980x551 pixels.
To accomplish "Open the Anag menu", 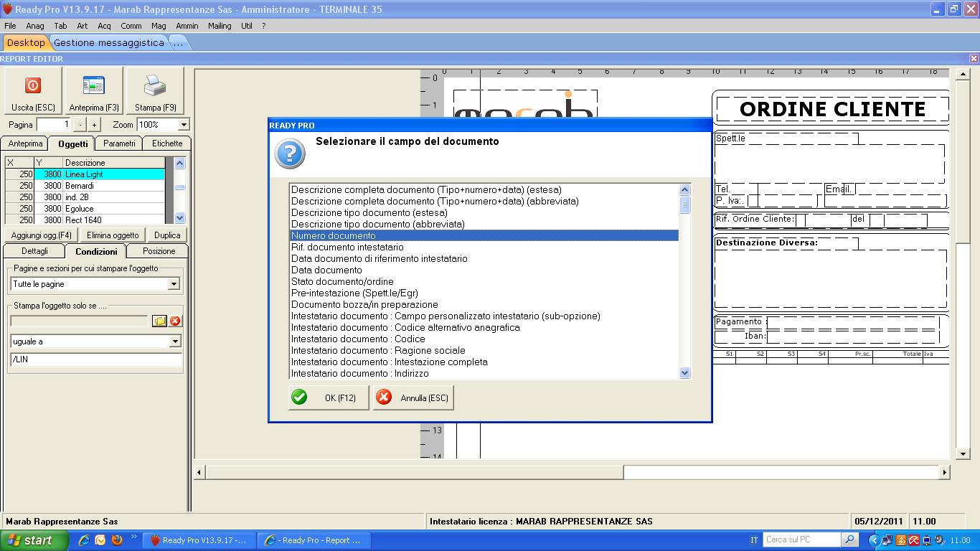I will click(x=35, y=26).
